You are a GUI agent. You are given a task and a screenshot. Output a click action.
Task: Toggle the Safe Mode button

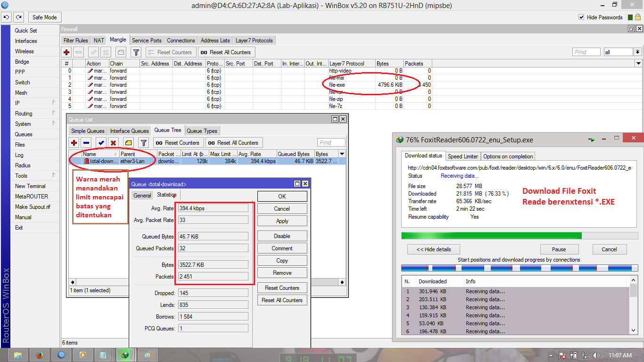[x=45, y=17]
